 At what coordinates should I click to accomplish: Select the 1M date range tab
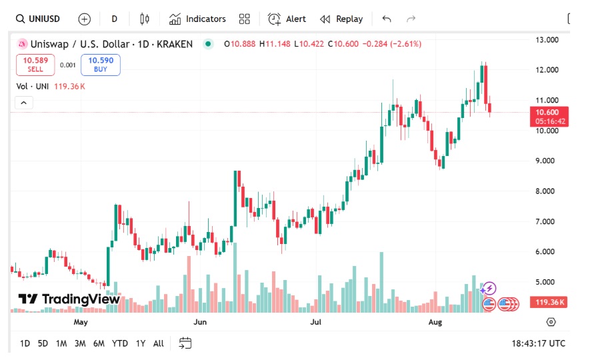[61, 343]
